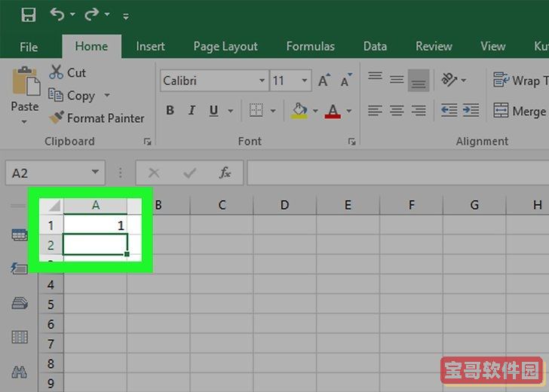
Task: Decrease font size with the small A icon
Action: coord(346,81)
